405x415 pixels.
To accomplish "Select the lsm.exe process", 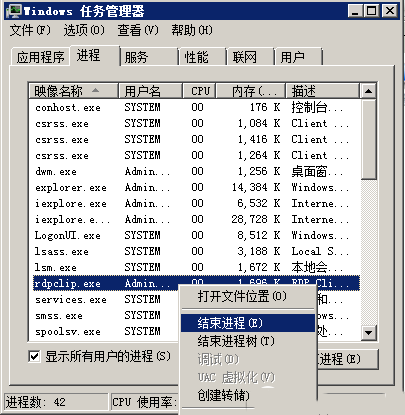I will tap(196, 267).
